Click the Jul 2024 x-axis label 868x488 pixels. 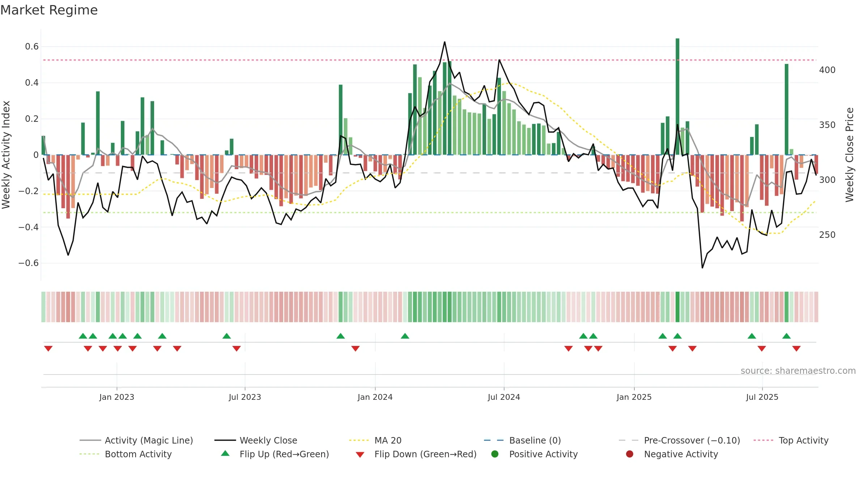pos(504,397)
